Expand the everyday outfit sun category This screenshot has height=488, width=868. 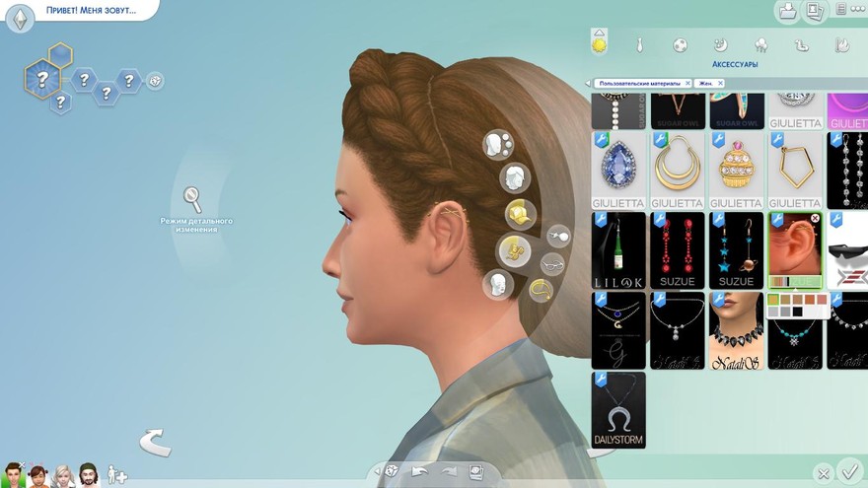[599, 42]
